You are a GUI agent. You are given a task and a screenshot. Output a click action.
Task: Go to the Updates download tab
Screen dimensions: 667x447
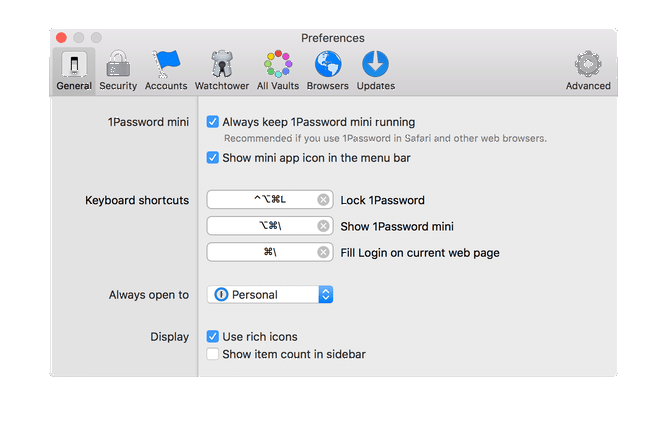coord(376,71)
